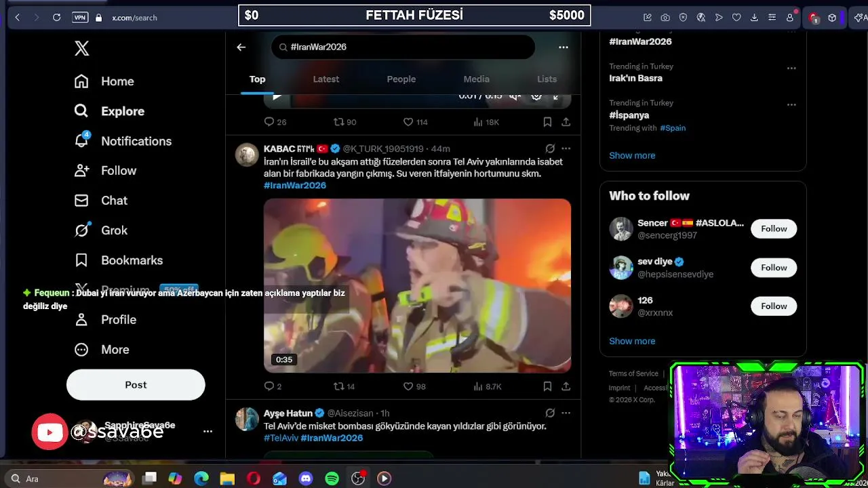Open more options on KABAC post
The width and height of the screenshot is (868, 488).
[566, 148]
